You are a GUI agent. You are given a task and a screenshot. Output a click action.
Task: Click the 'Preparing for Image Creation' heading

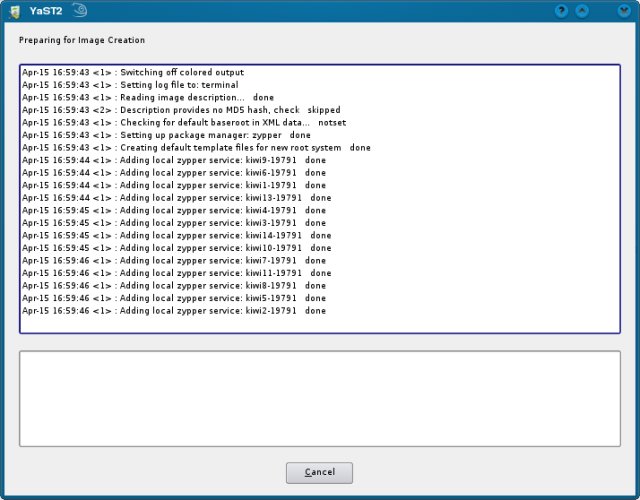[82, 40]
